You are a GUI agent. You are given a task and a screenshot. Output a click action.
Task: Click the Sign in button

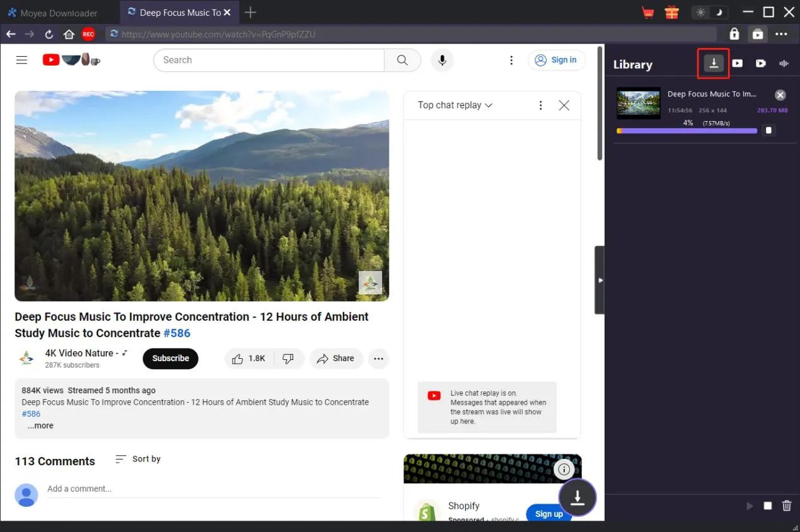(x=556, y=60)
